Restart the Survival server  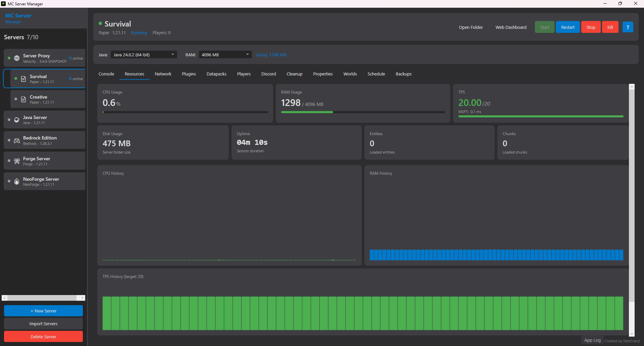[568, 27]
